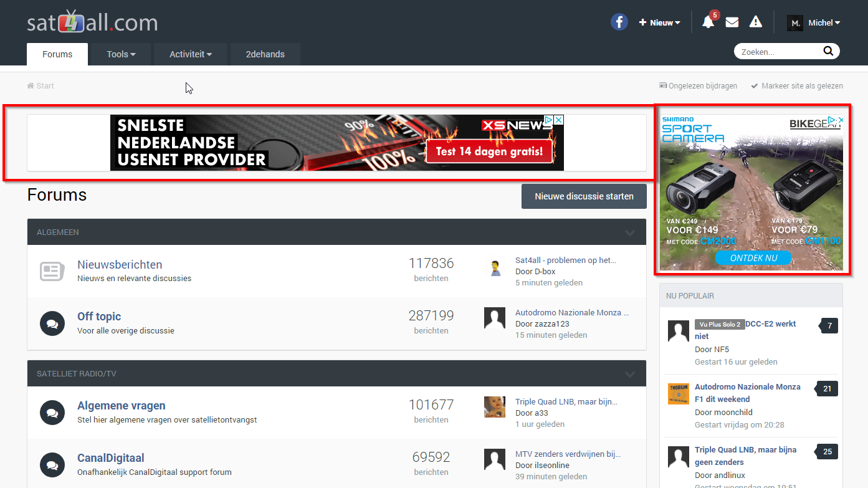The width and height of the screenshot is (868, 488).
Task: Open the Algemene vragen forum
Action: coord(122,406)
